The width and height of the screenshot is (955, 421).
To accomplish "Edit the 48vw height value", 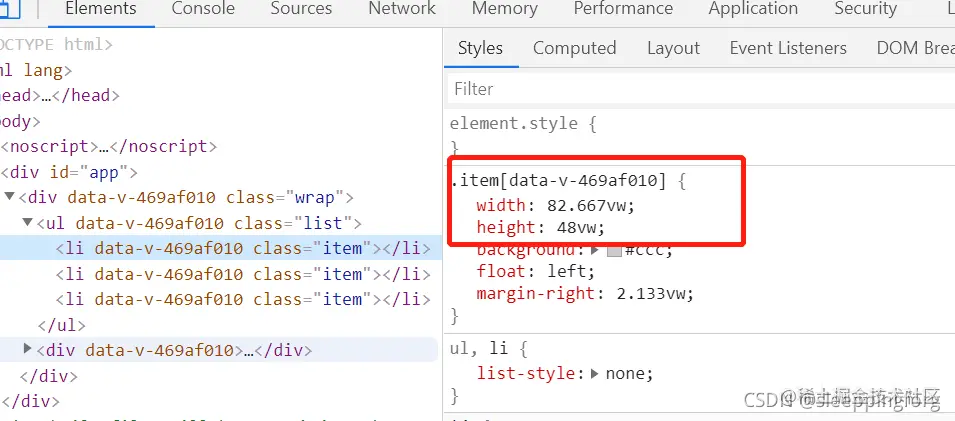I will pyautogui.click(x=576, y=228).
